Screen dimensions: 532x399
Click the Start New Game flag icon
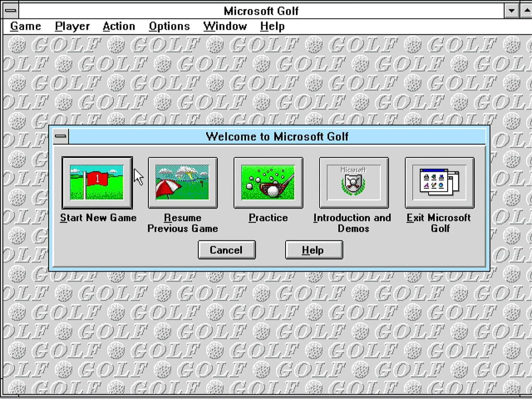tap(97, 183)
